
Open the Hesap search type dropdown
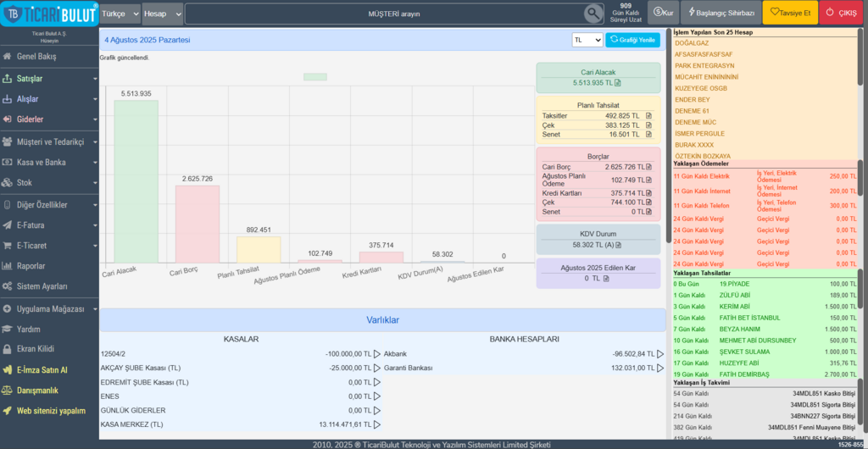(x=161, y=14)
